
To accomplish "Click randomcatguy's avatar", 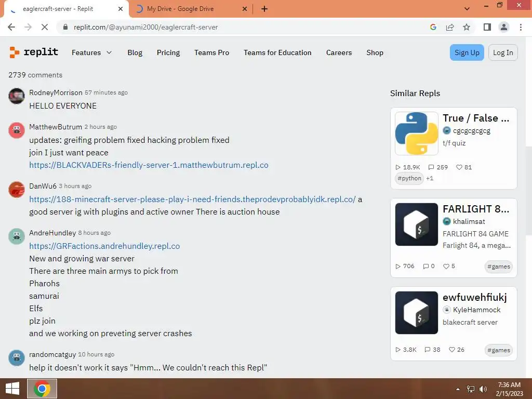I will click(x=16, y=357).
